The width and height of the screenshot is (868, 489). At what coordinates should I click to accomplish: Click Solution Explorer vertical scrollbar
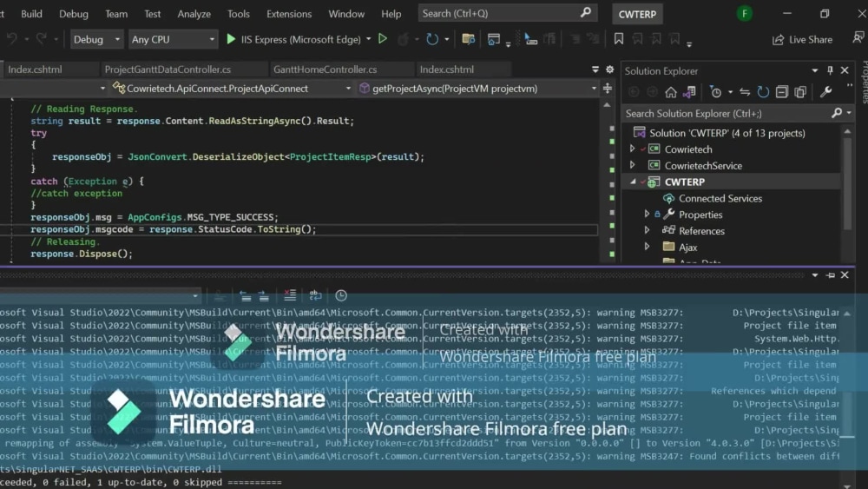click(847, 182)
